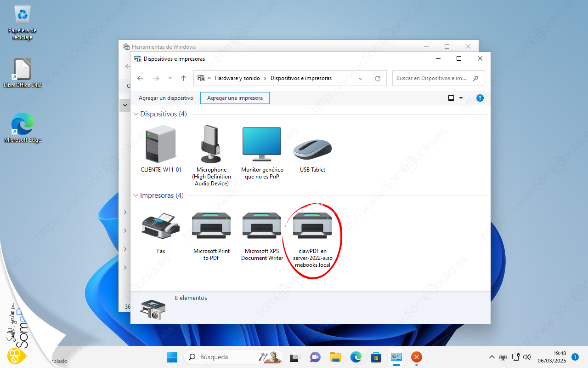Select the Fax printer icon

pyautogui.click(x=161, y=226)
